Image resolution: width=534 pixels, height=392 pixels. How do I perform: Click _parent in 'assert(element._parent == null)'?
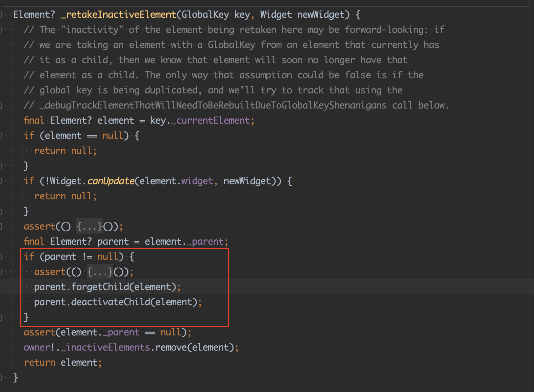tap(121, 332)
